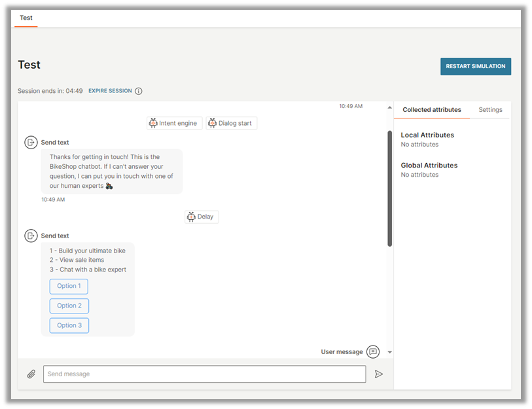
Task: Switch to the Settings tab
Action: 490,110
